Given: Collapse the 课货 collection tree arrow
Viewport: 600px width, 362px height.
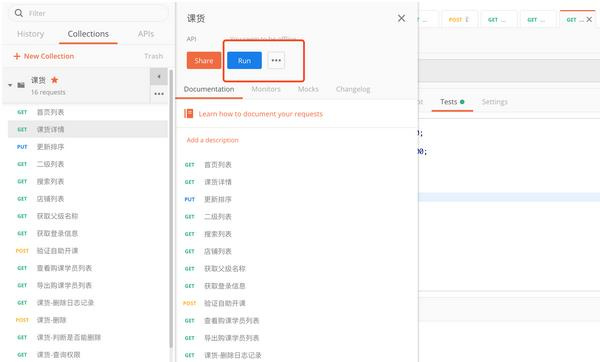Looking at the screenshot, I should tap(10, 85).
